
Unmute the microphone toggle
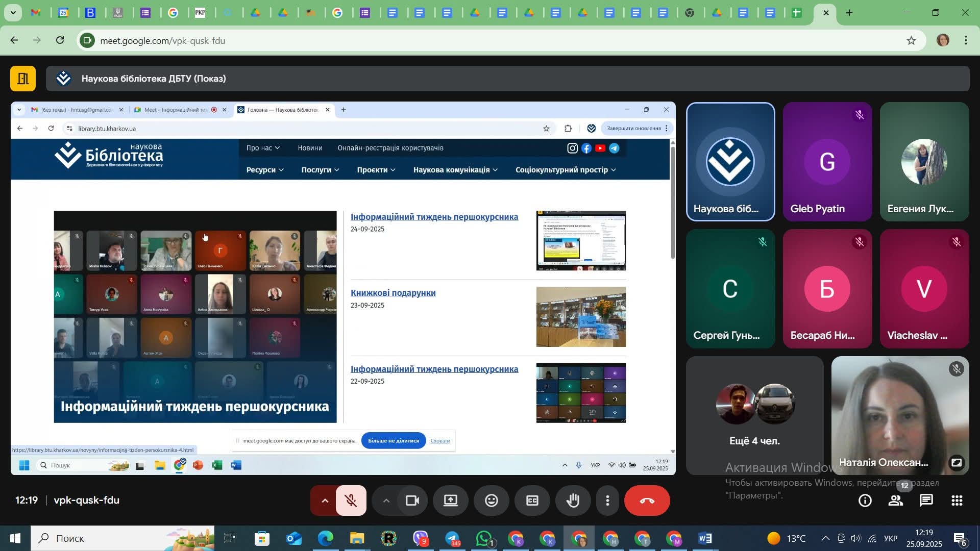351,500
